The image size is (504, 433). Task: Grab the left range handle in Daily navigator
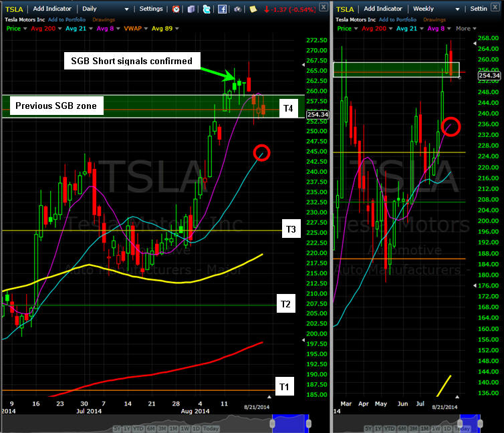[x=272, y=424]
